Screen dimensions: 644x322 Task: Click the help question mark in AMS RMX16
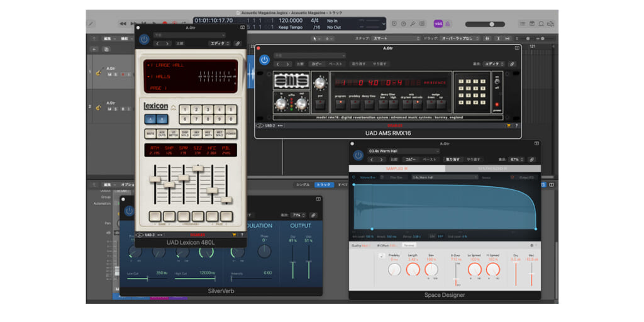click(x=516, y=126)
